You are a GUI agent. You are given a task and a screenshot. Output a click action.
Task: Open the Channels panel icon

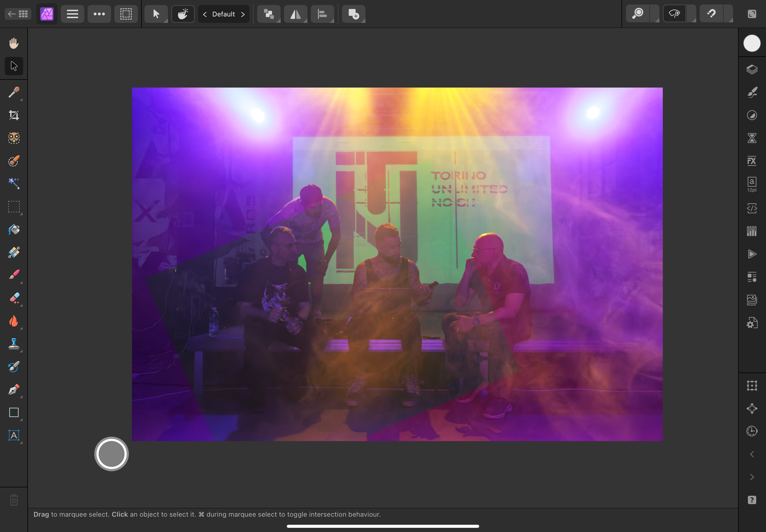752,231
